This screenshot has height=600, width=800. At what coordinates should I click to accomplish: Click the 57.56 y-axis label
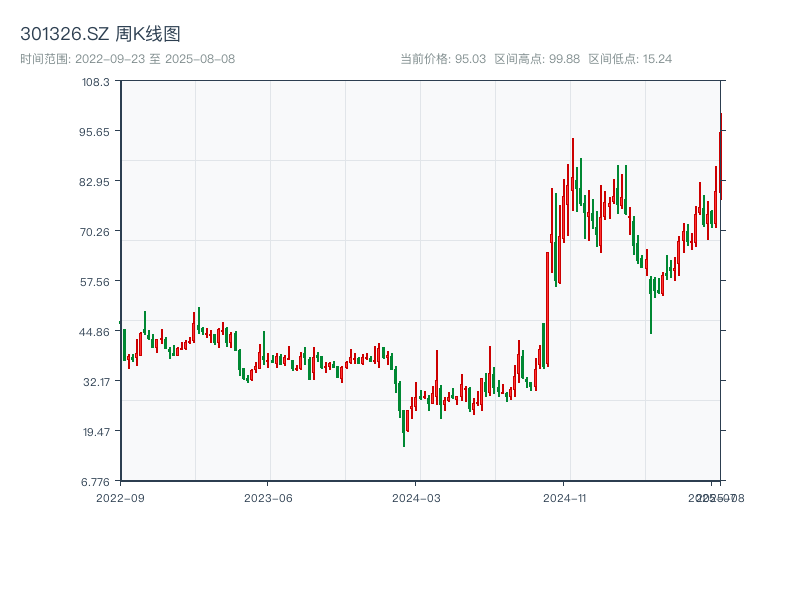(97, 281)
